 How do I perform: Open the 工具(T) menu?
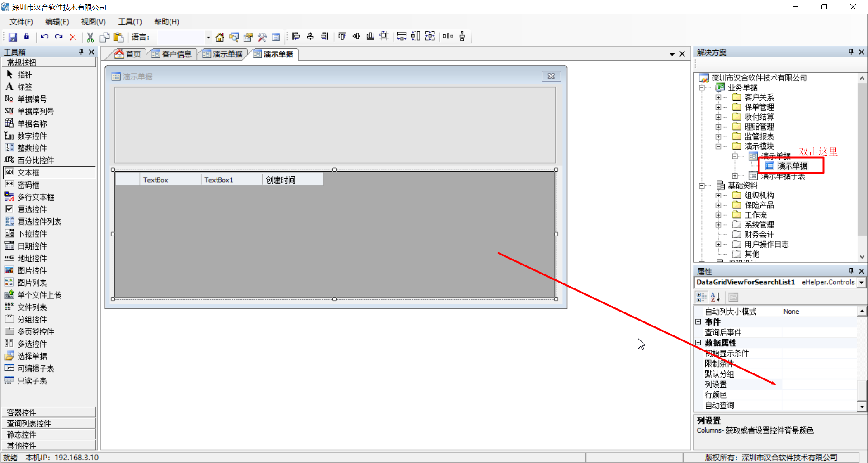click(x=130, y=22)
